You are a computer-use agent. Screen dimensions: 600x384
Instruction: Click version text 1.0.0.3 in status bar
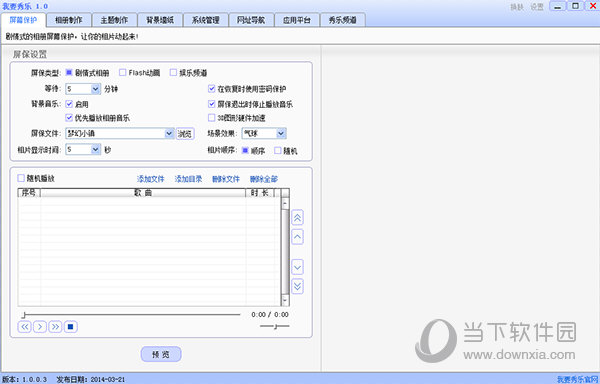click(34, 379)
